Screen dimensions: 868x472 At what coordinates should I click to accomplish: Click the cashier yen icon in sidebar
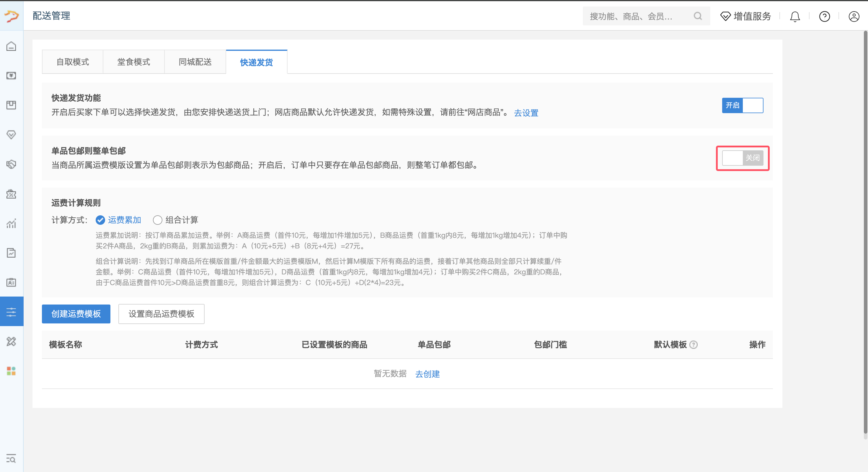tap(11, 76)
